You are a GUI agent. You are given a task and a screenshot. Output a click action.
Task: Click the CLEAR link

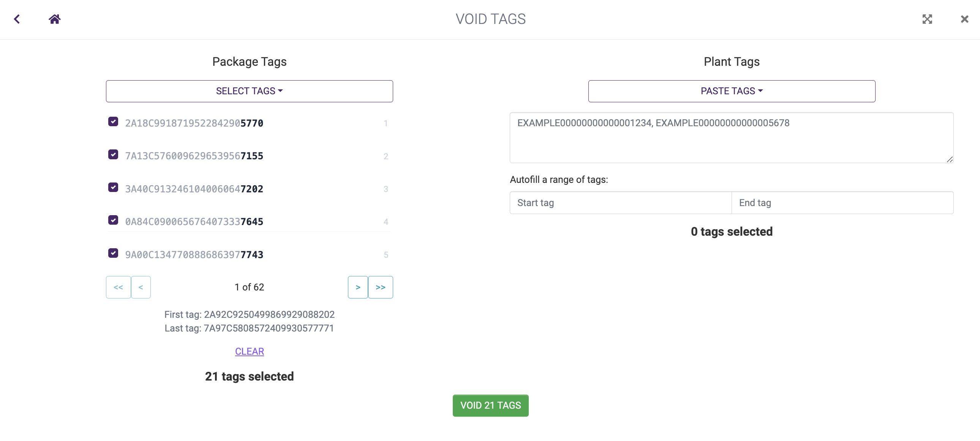click(x=249, y=351)
